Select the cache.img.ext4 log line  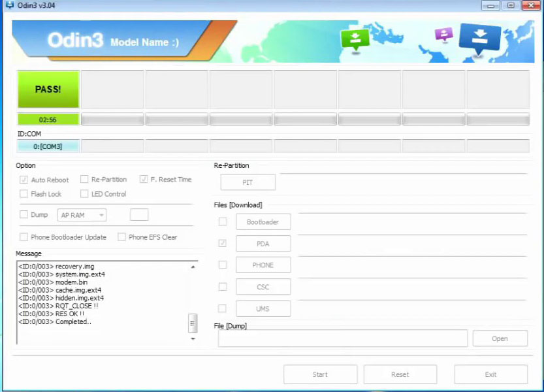(59, 290)
